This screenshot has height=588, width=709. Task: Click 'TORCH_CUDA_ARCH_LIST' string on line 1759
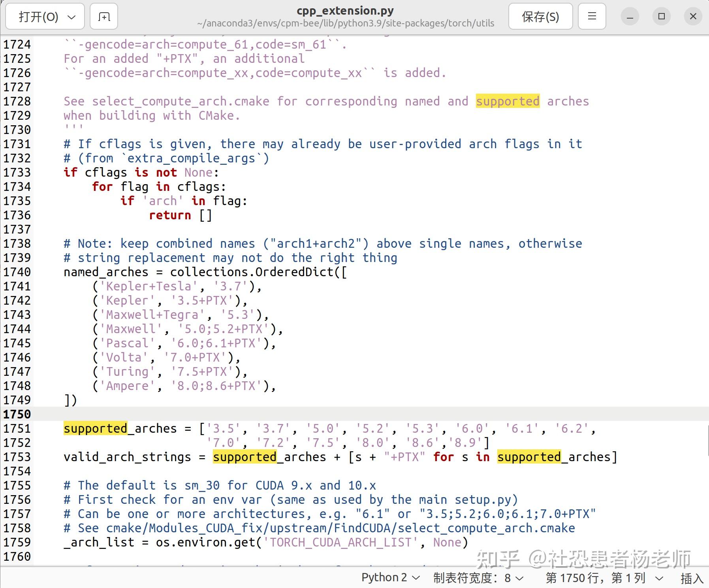point(340,542)
